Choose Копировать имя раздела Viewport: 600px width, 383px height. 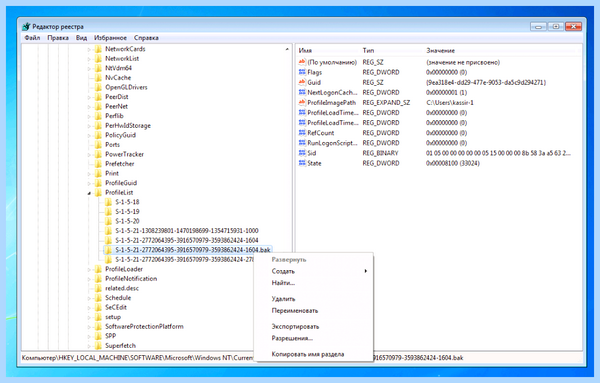[x=308, y=354]
